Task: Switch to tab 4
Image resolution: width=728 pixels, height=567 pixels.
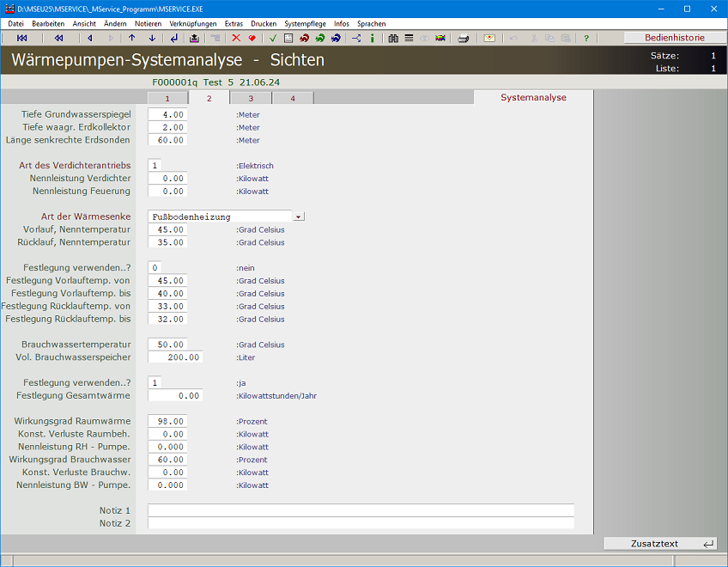Action: point(292,98)
